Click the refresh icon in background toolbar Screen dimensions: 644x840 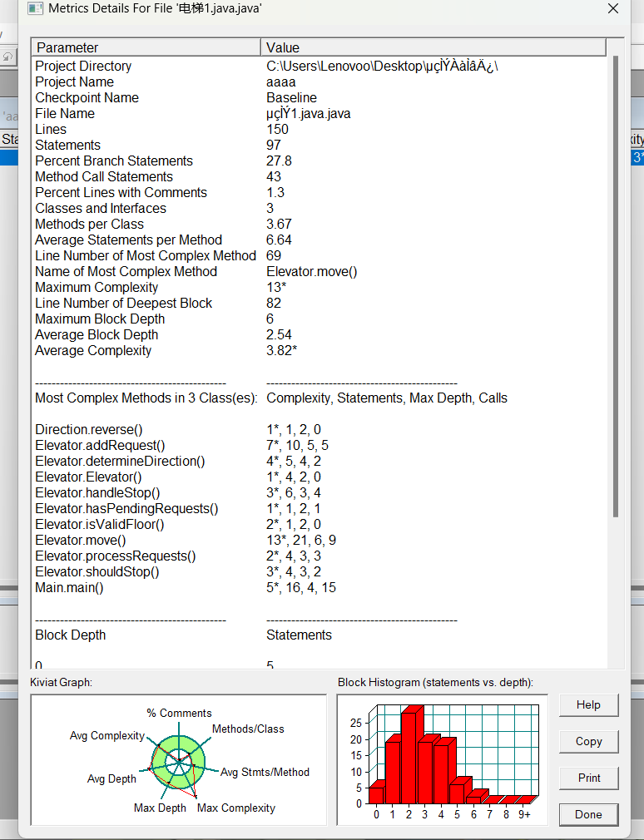tap(8, 57)
